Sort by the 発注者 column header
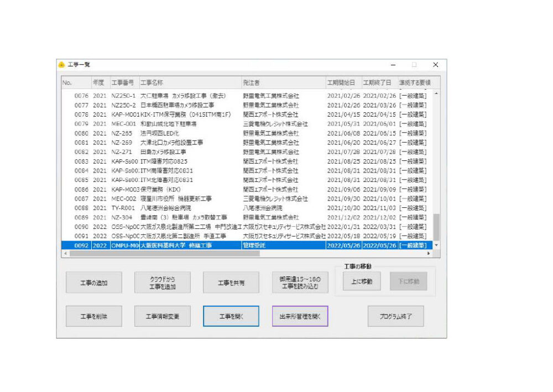The width and height of the screenshot is (553, 392). (x=284, y=82)
